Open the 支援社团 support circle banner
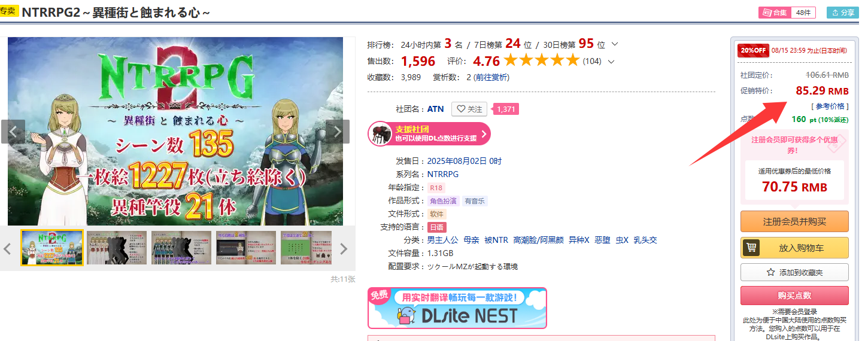 (429, 133)
